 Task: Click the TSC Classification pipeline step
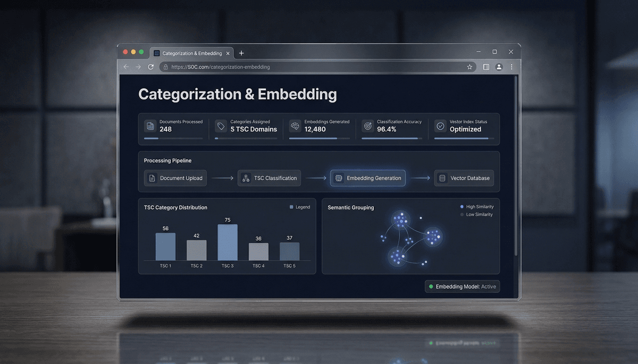coord(269,178)
